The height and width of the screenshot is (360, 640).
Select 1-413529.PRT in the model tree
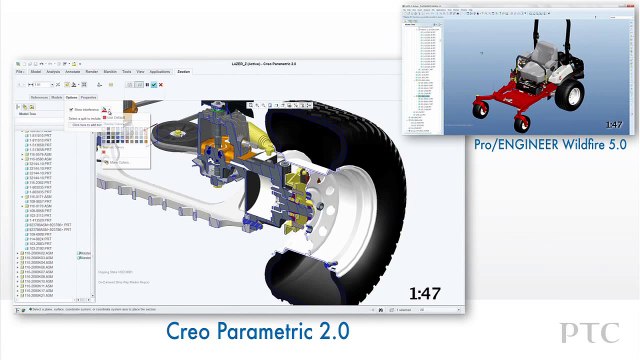[x=38, y=220]
